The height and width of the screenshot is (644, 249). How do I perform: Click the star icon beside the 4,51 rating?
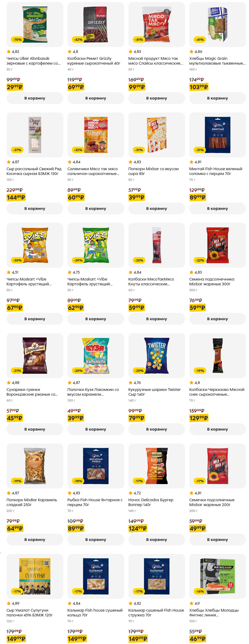coord(9,272)
